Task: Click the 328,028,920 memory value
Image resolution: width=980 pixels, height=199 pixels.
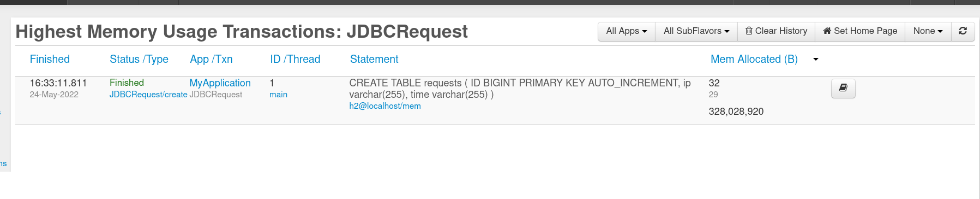Action: click(x=736, y=112)
